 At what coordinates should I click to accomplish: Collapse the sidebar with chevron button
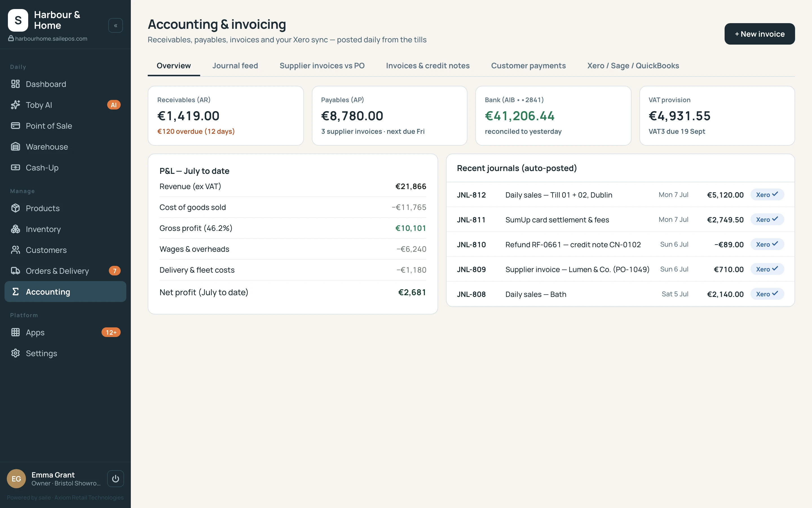115,25
